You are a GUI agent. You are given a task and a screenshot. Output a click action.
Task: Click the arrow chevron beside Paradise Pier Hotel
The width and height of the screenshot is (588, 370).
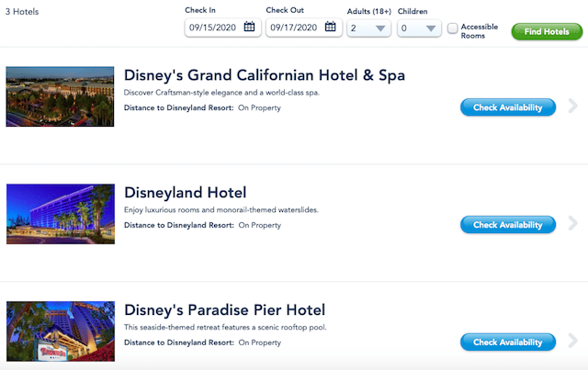coord(572,341)
